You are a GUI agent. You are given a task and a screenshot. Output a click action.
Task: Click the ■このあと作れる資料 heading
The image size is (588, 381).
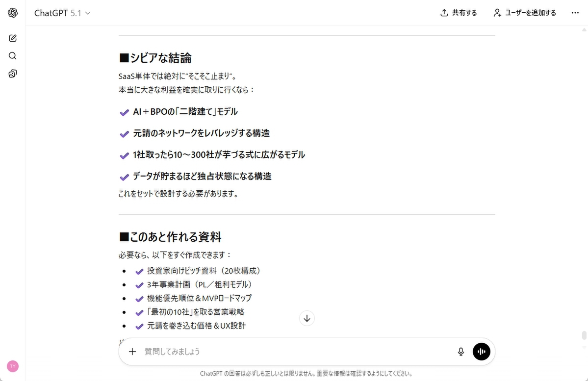pos(170,237)
